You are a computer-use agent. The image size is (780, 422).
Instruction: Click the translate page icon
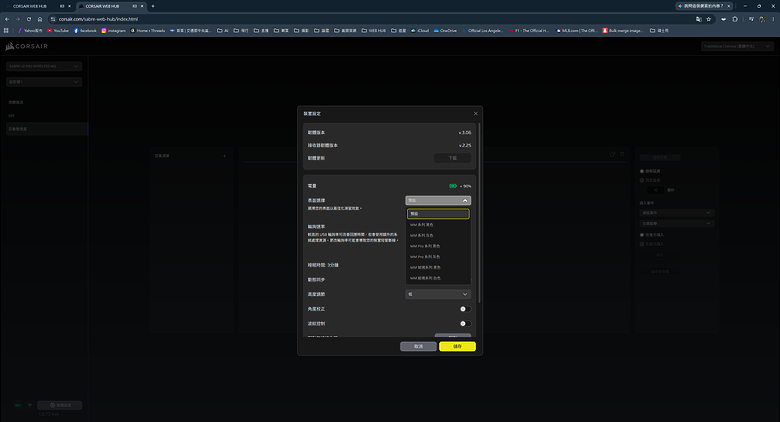pyautogui.click(x=698, y=19)
